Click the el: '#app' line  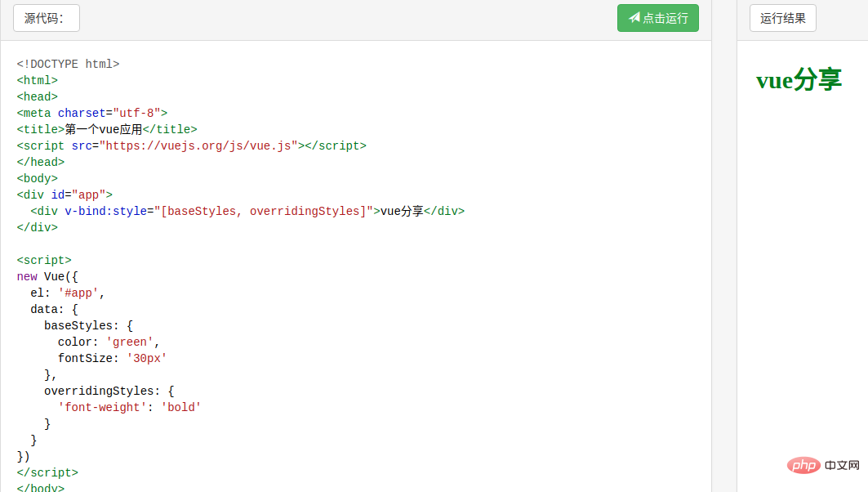point(68,293)
